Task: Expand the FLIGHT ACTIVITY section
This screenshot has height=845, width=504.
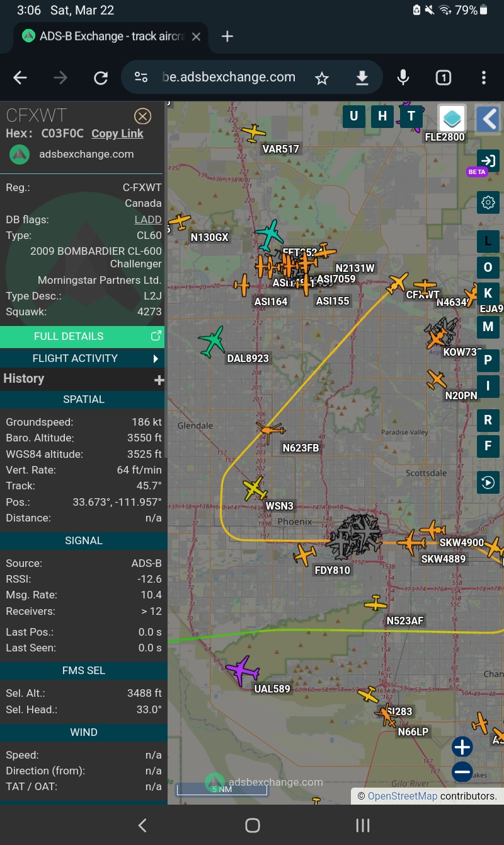Action: point(82,358)
